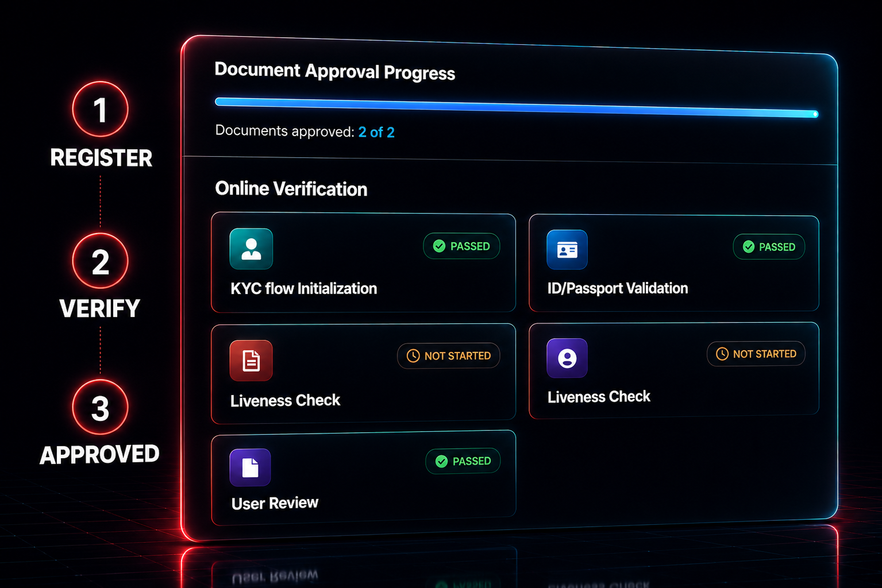Click the APPROVED step label

click(x=99, y=455)
